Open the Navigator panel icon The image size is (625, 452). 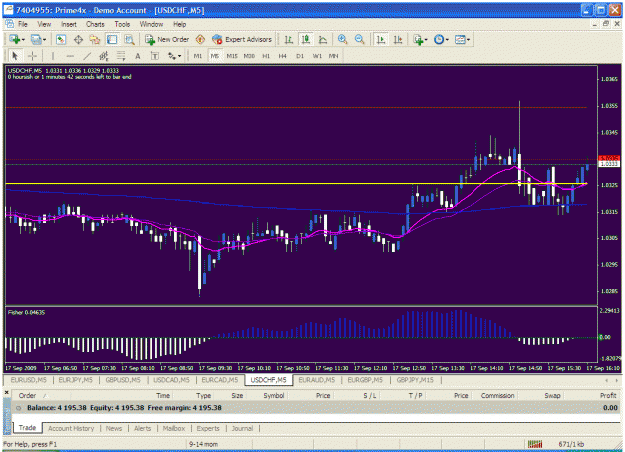pyautogui.click(x=95, y=39)
